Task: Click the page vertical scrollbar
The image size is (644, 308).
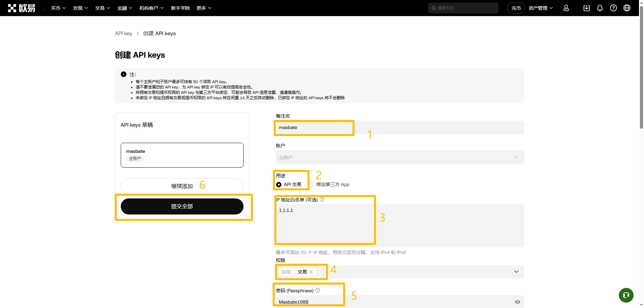Action: click(x=641, y=67)
